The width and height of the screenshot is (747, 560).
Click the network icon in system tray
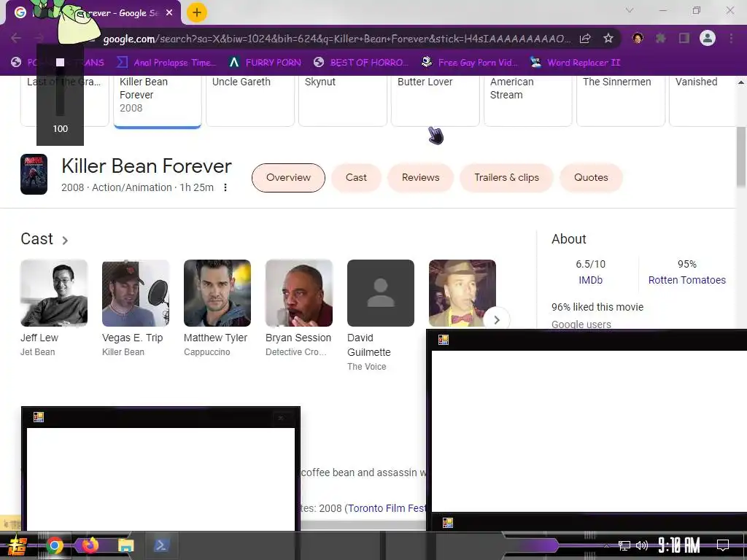point(624,545)
